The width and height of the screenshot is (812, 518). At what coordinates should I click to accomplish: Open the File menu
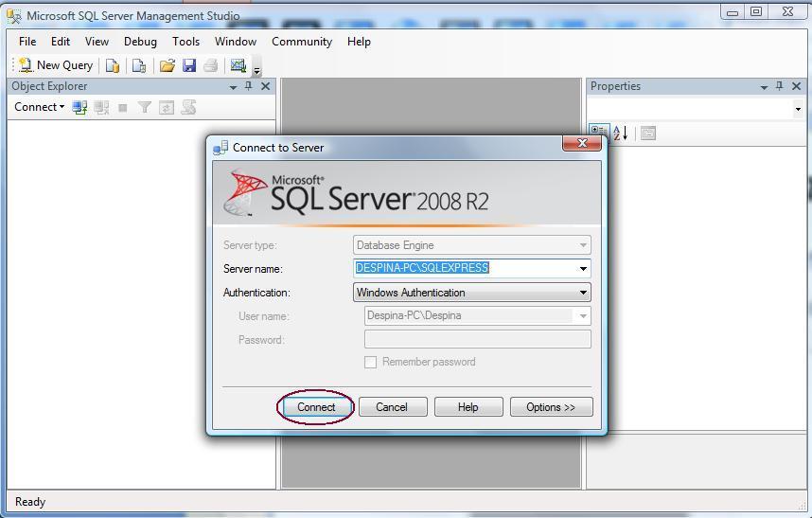pyautogui.click(x=27, y=42)
